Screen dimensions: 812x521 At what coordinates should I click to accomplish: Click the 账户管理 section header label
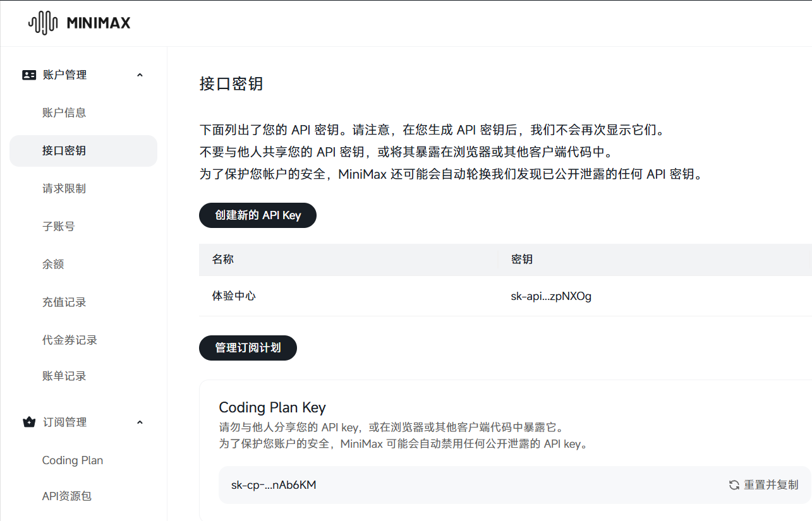pos(64,75)
